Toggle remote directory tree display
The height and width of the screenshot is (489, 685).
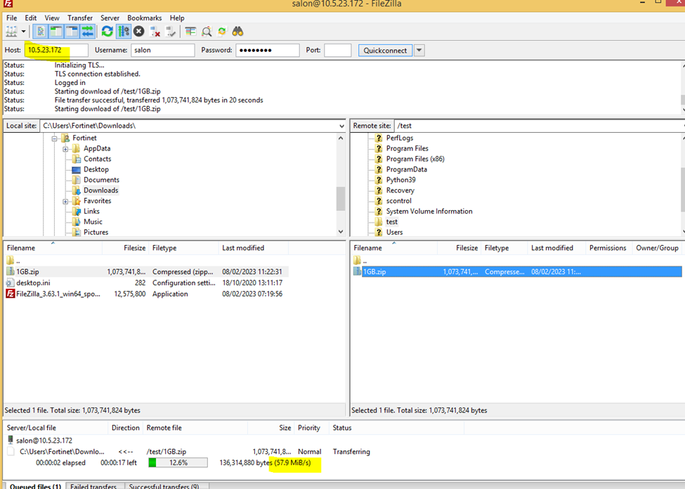[72, 31]
